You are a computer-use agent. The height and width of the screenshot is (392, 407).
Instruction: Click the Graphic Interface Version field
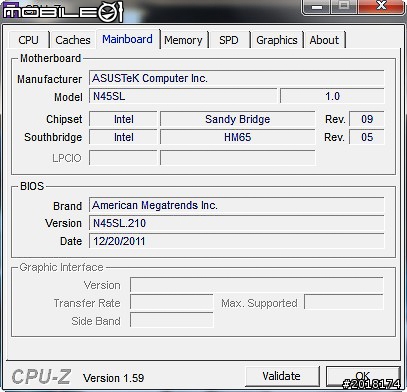pyautogui.click(x=257, y=285)
